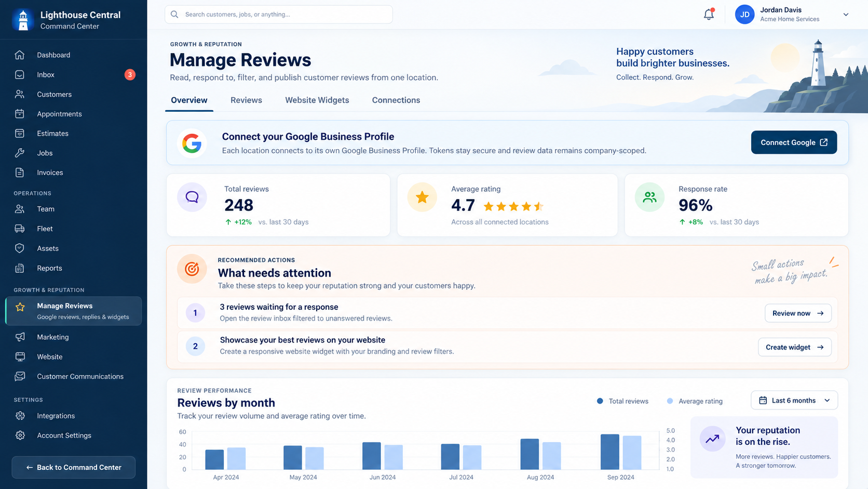Open the Website Widgets tab
868x489 pixels.
tap(317, 100)
